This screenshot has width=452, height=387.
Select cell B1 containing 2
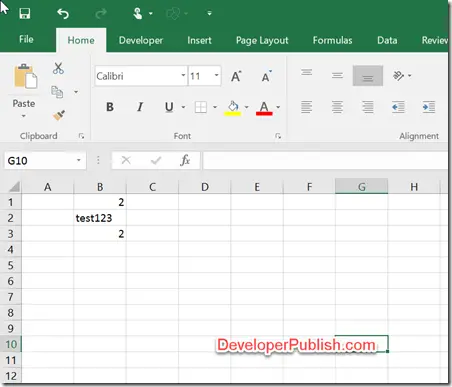[100, 202]
